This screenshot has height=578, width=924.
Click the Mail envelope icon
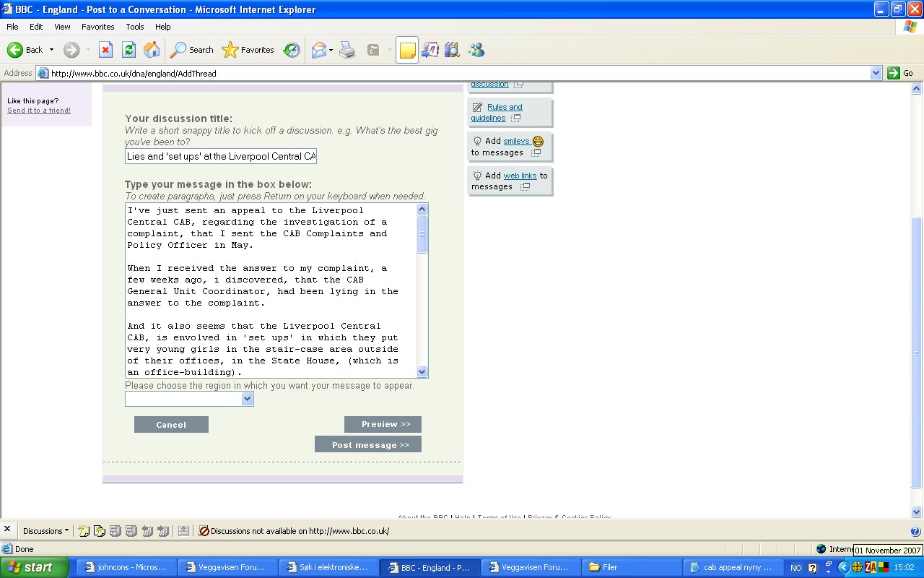tap(318, 50)
